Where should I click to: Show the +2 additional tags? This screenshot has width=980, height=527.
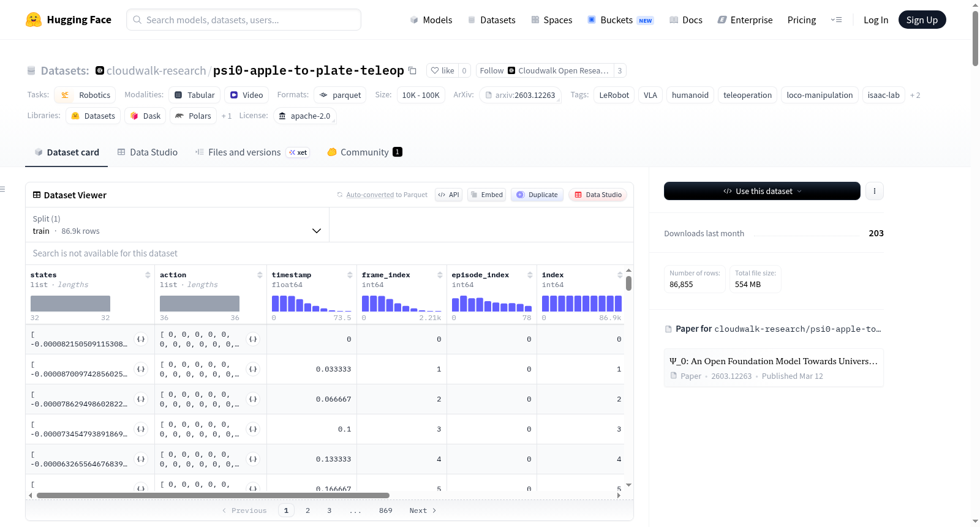915,95
